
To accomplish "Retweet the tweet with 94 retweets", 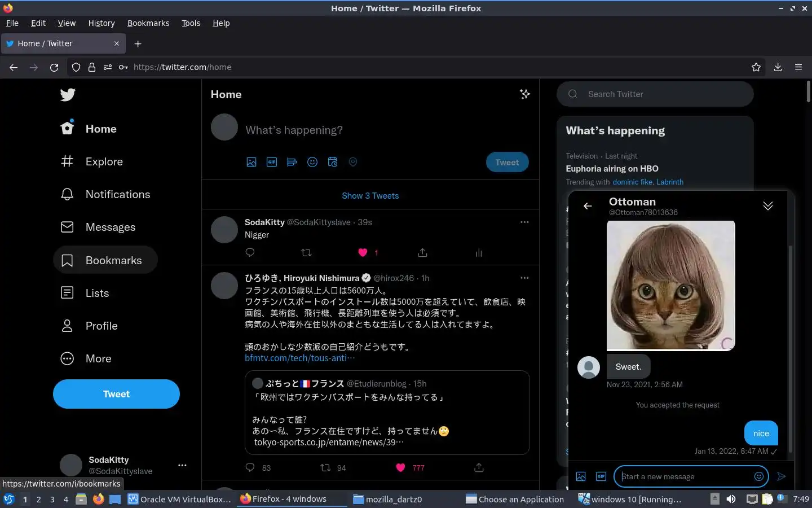I will click(x=325, y=467).
